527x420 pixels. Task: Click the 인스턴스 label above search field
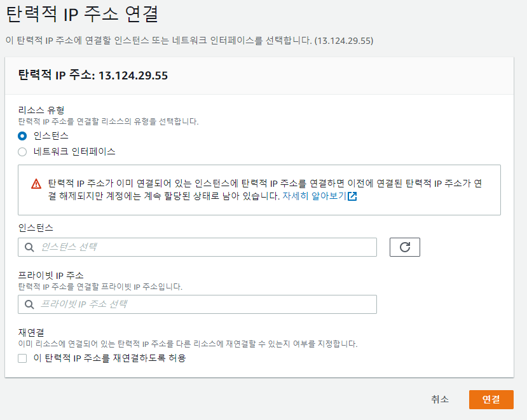[x=36, y=228]
